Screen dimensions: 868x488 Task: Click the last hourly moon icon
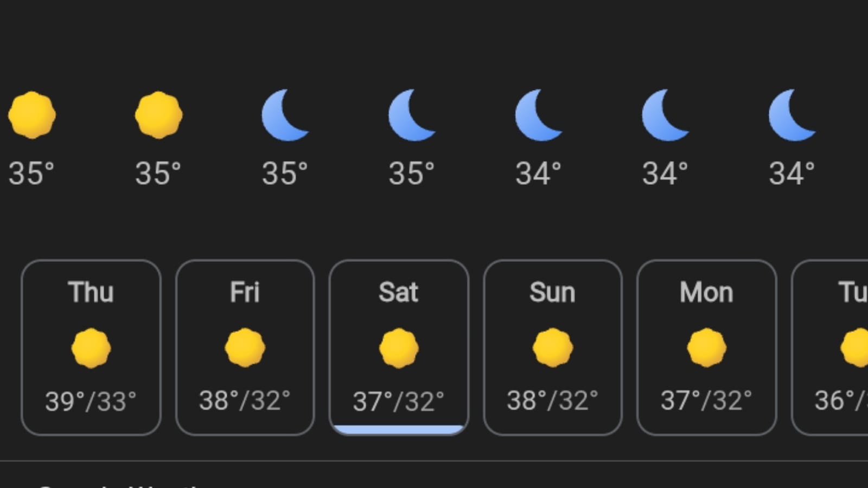792,115
